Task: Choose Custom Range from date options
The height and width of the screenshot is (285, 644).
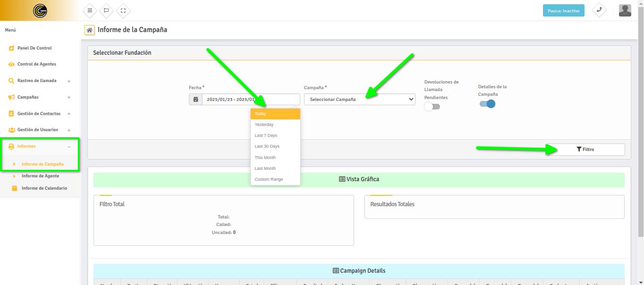Action: point(269,179)
